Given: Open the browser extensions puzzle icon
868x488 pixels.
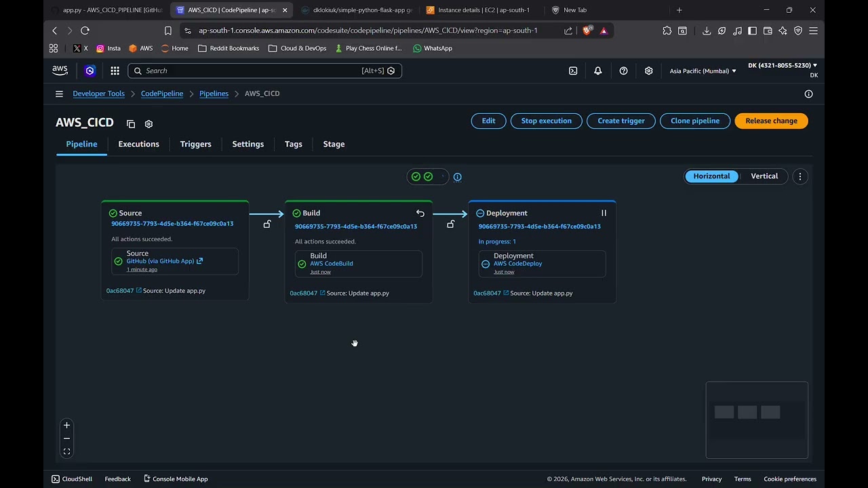Looking at the screenshot, I should [667, 30].
